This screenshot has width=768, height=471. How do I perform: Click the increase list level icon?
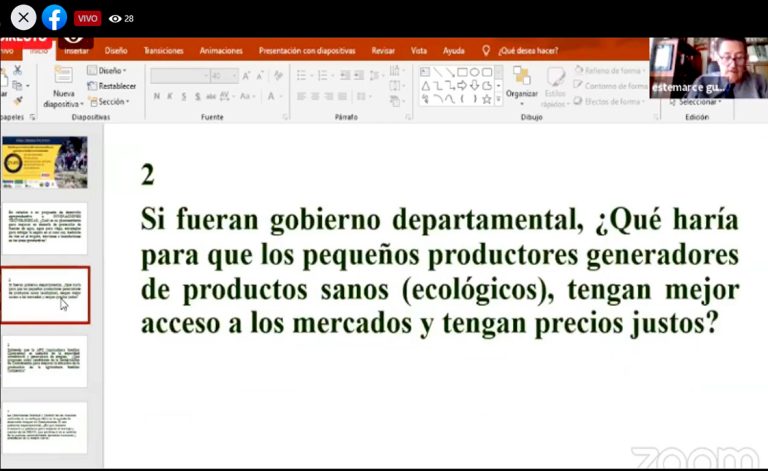point(360,75)
